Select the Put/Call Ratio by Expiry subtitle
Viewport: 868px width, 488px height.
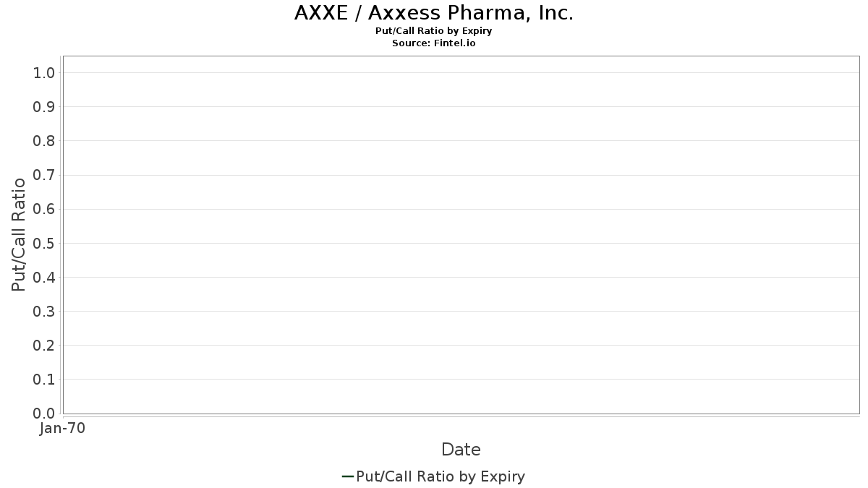coord(434,31)
